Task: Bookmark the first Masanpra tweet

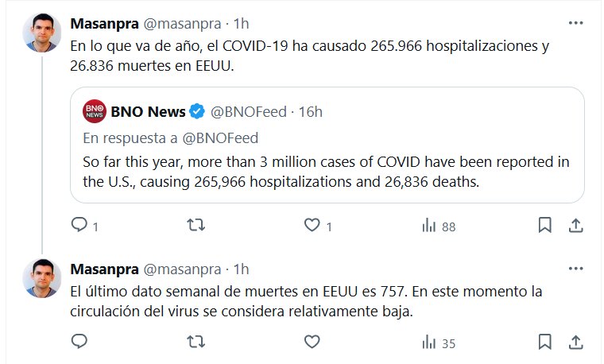Action: [x=544, y=226]
